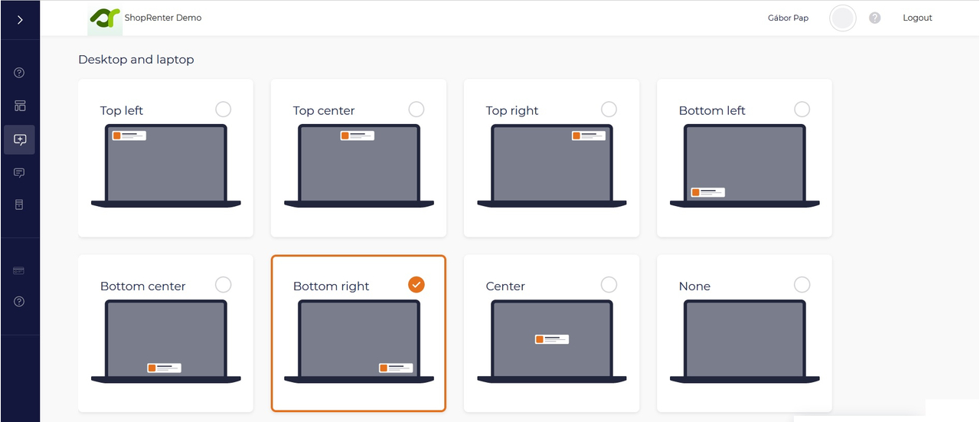Open the messages speech bubble sidebar icon
Screen dimensions: 980x422
(x=20, y=173)
